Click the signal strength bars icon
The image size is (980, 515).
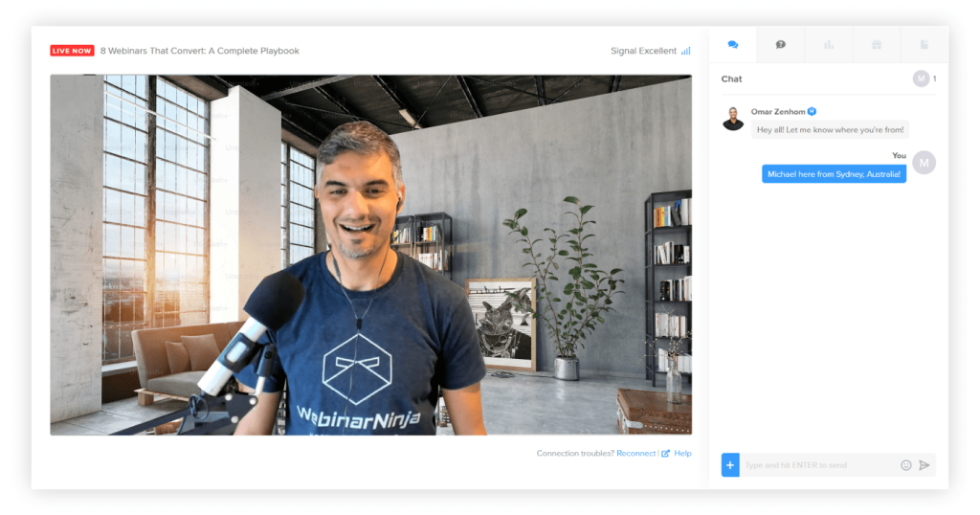click(686, 51)
